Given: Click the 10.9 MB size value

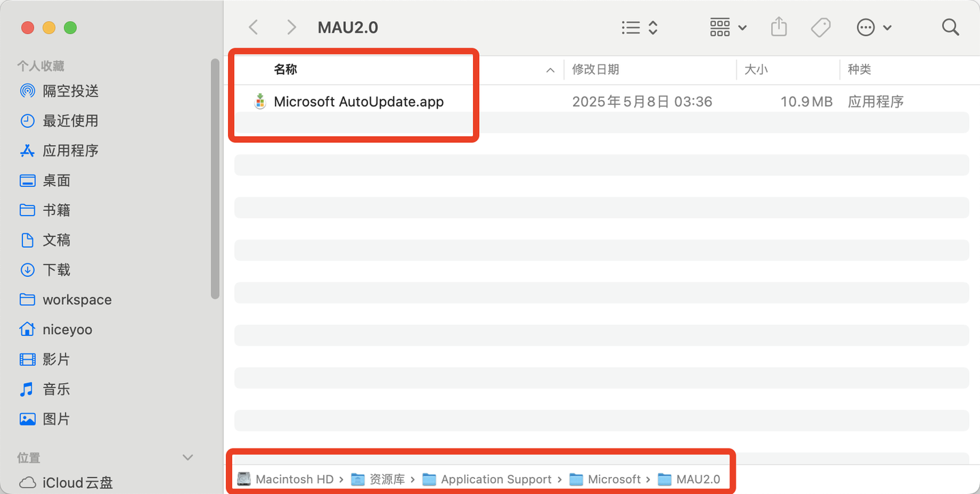Looking at the screenshot, I should click(x=806, y=102).
